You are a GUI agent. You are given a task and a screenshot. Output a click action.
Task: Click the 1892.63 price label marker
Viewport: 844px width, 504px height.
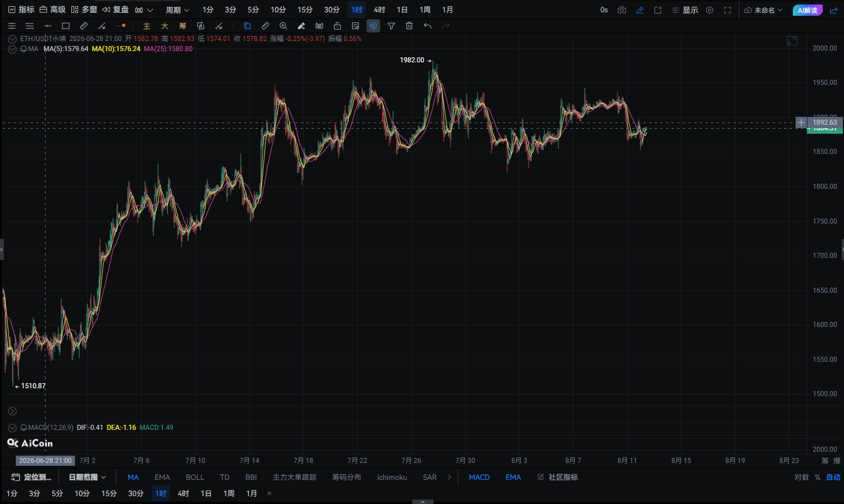pyautogui.click(x=824, y=122)
